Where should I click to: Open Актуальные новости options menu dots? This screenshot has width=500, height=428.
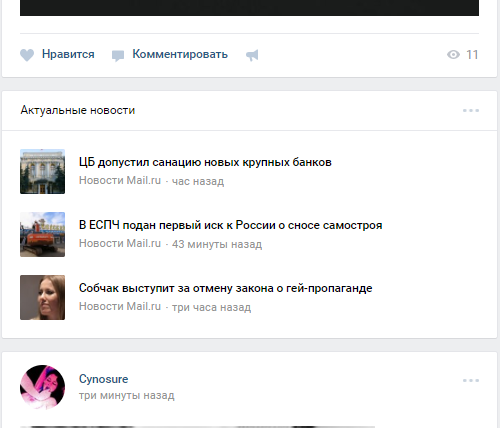[471, 110]
